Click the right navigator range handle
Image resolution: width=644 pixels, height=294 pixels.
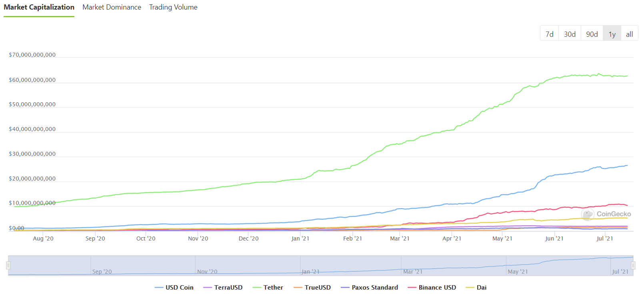pos(633,266)
